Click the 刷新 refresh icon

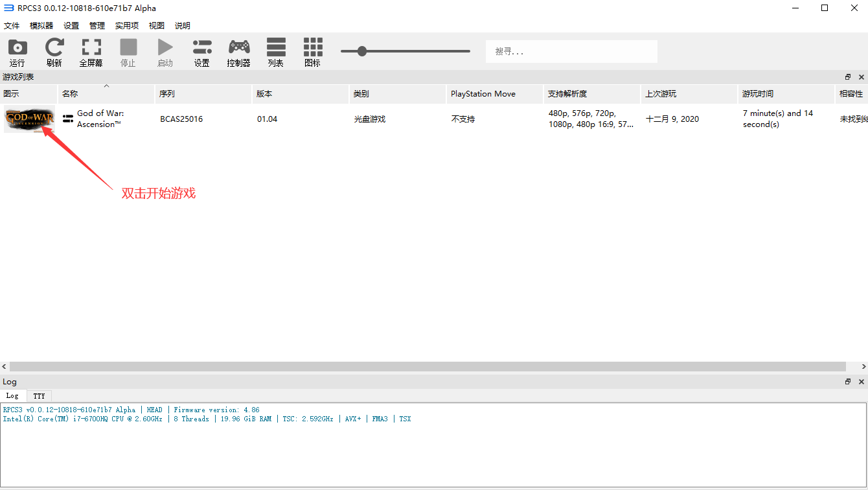pyautogui.click(x=54, y=48)
